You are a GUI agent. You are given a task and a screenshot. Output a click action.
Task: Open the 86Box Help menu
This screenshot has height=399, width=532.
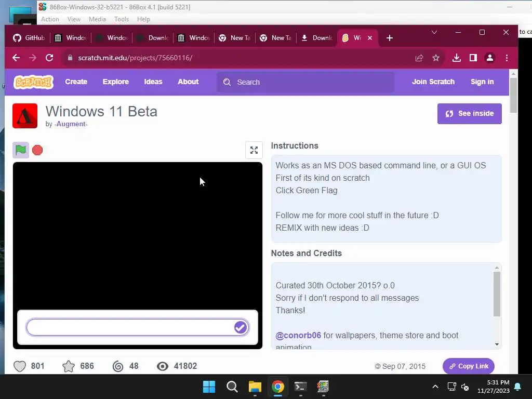pyautogui.click(x=143, y=19)
